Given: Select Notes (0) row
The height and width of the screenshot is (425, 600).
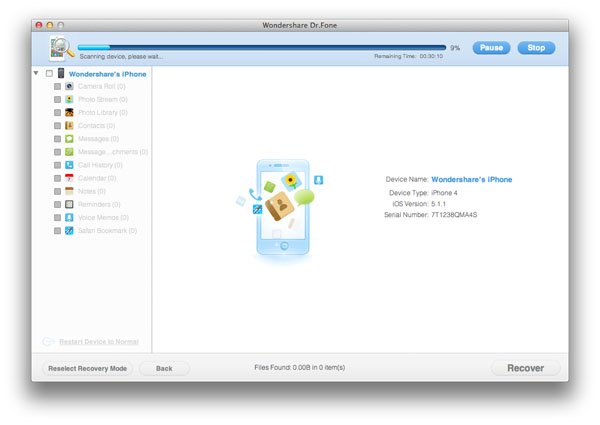Looking at the screenshot, I should (92, 191).
